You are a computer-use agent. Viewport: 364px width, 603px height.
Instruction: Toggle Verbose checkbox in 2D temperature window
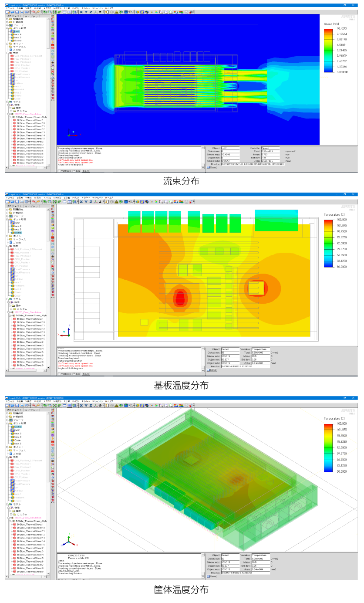point(59,373)
